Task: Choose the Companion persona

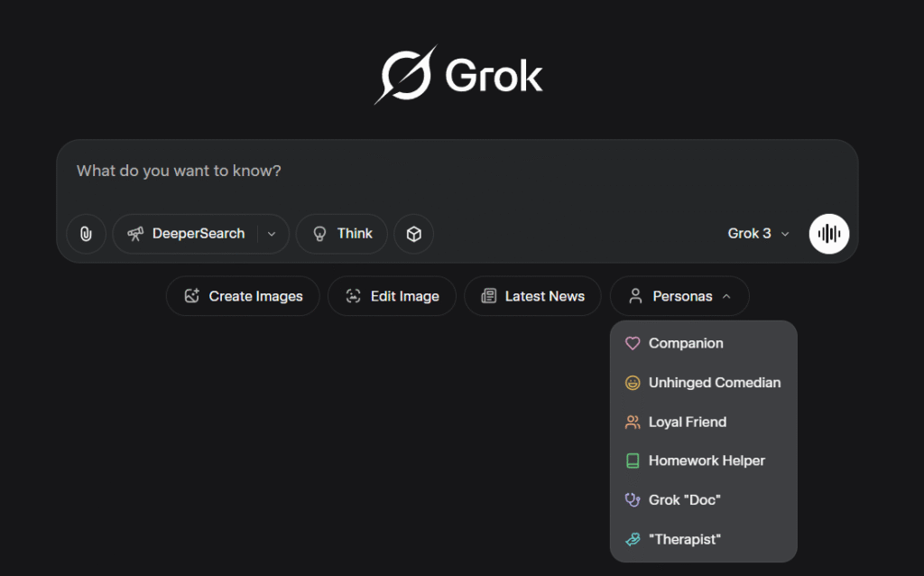Action: (704, 343)
